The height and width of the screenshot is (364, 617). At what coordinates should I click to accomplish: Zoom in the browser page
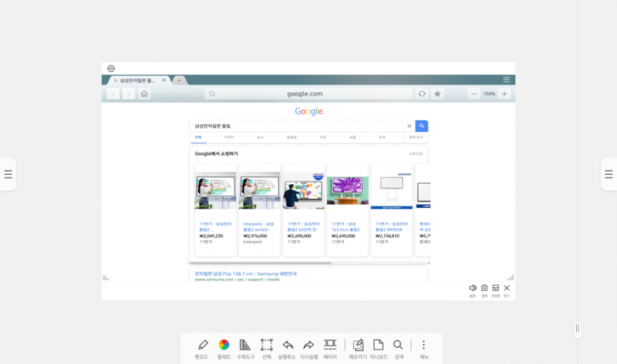(x=504, y=94)
